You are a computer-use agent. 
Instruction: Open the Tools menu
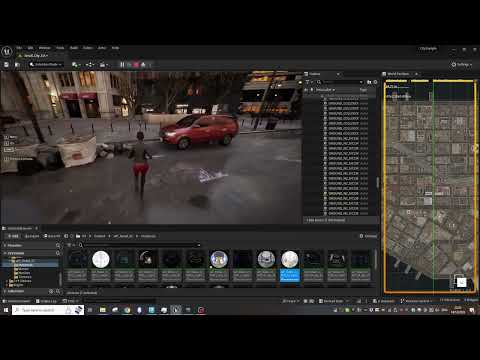pos(60,48)
